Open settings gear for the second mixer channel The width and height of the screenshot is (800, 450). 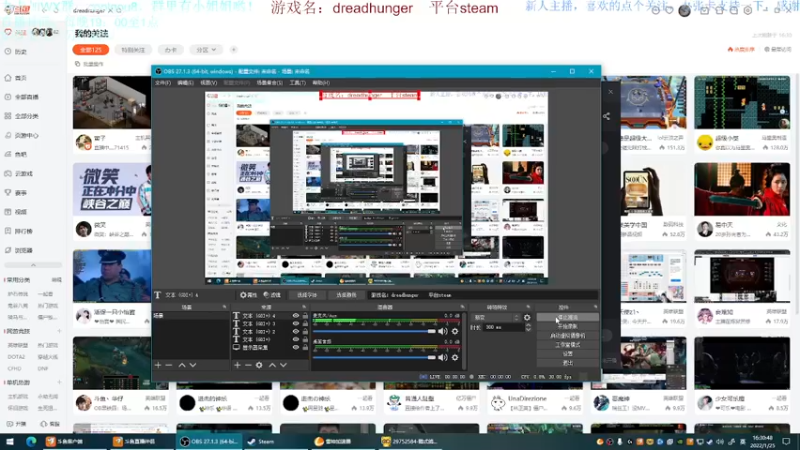455,358
